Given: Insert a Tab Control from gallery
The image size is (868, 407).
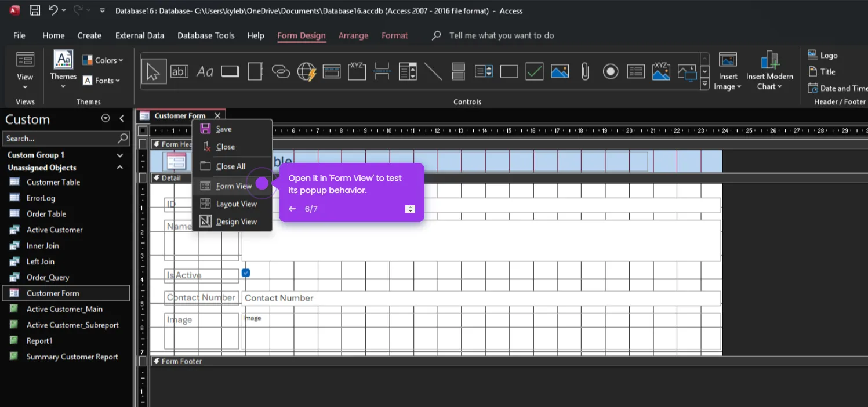Looking at the screenshot, I should coord(255,71).
